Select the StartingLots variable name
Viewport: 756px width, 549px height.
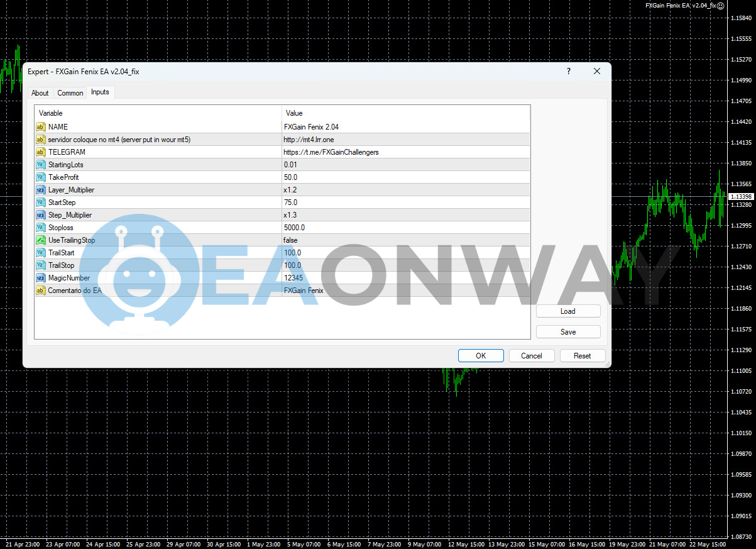(66, 165)
